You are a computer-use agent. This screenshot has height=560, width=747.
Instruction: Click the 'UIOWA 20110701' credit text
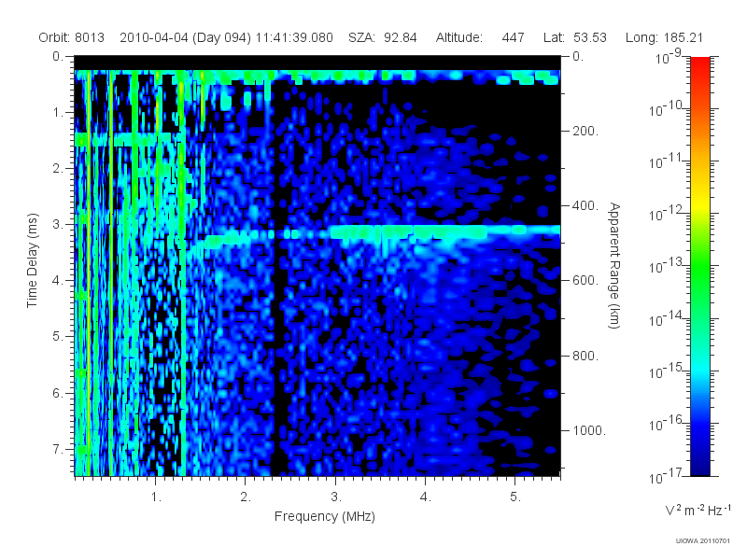click(703, 541)
